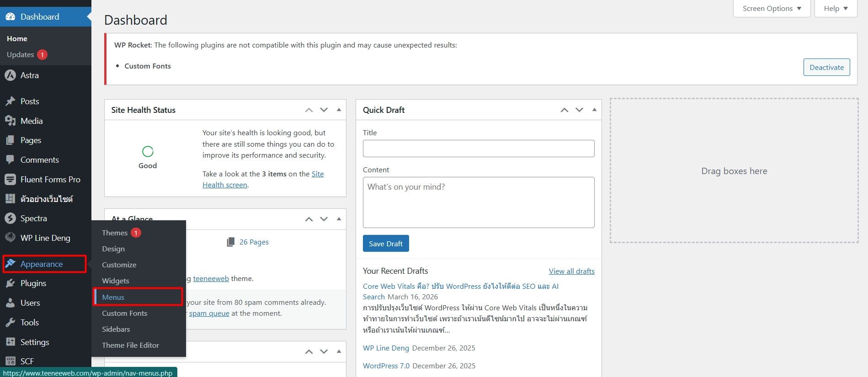Go to Home under Dashboard
Image resolution: width=868 pixels, height=377 pixels.
coord(17,39)
